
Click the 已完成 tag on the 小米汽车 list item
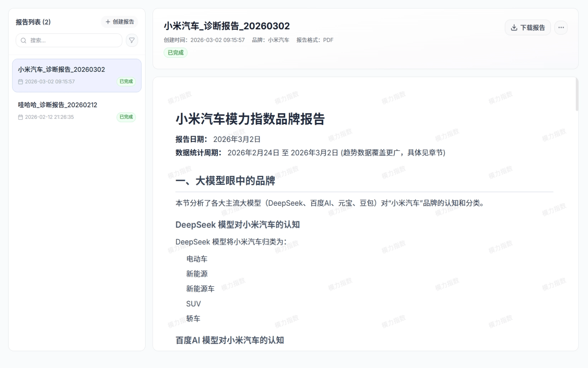pyautogui.click(x=126, y=82)
